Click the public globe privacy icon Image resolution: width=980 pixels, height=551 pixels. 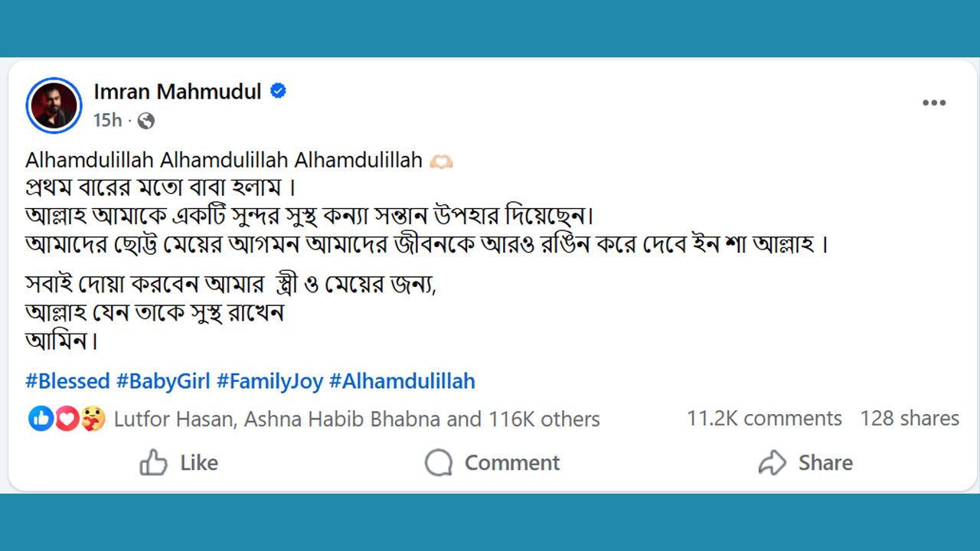click(x=146, y=121)
